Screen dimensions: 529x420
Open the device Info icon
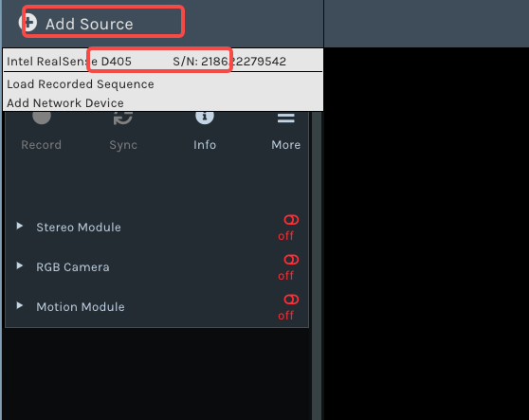[205, 117]
